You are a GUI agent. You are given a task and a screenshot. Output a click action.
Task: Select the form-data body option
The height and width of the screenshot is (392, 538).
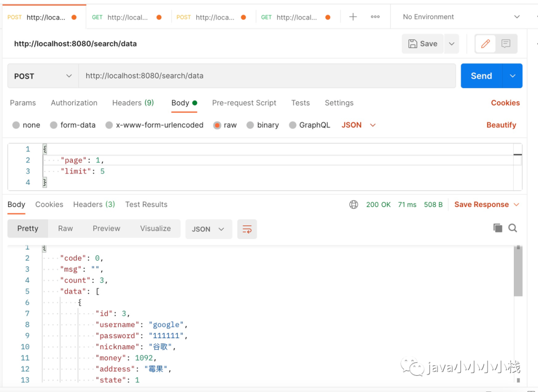(73, 125)
